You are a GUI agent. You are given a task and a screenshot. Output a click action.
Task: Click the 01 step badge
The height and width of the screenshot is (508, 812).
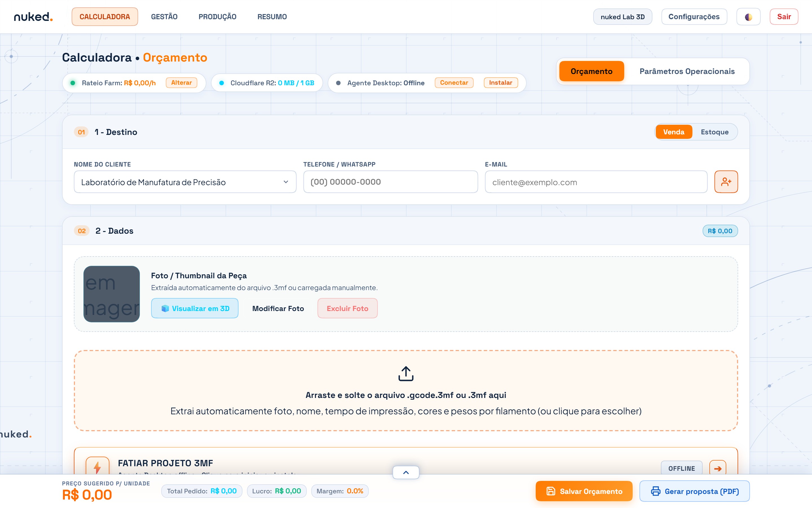pos(81,132)
